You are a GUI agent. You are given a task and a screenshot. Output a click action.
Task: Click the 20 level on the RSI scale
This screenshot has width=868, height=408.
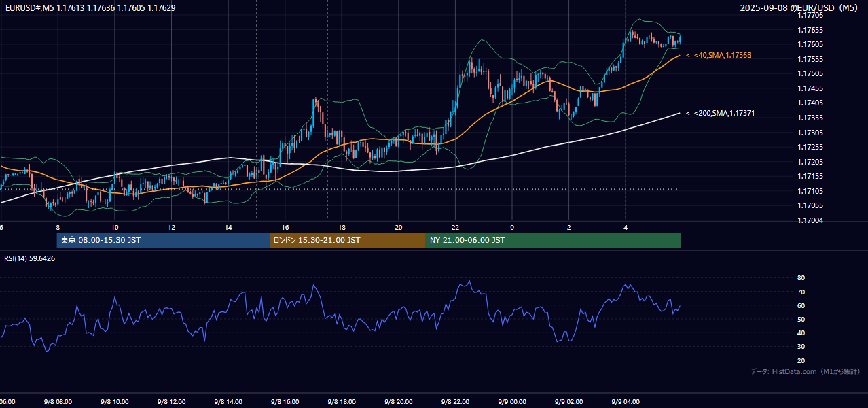point(801,360)
